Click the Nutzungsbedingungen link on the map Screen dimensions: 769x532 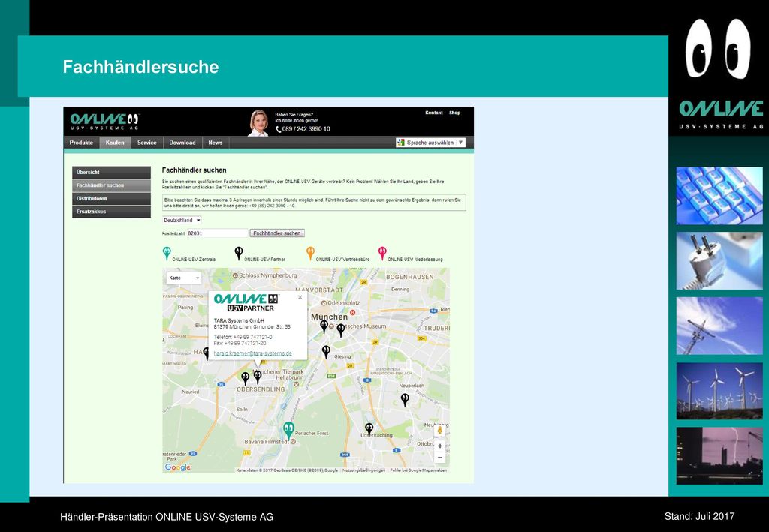(x=363, y=470)
